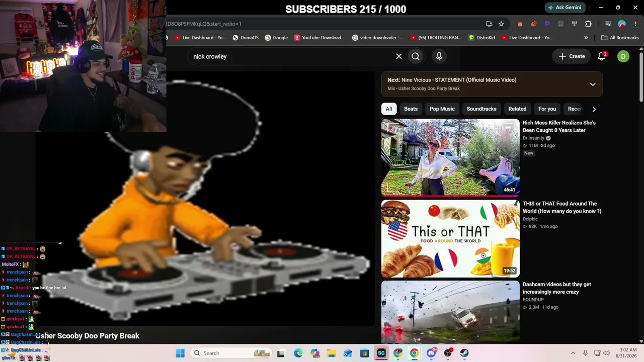Select the 'Beats' filter chip
This screenshot has height=362, width=644.
click(411, 109)
